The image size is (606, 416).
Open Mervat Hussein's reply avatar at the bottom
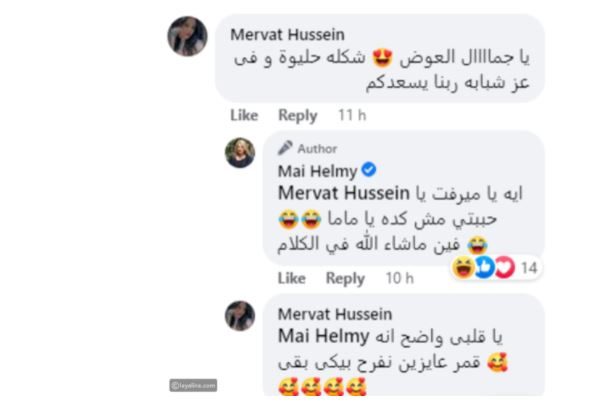pyautogui.click(x=240, y=316)
